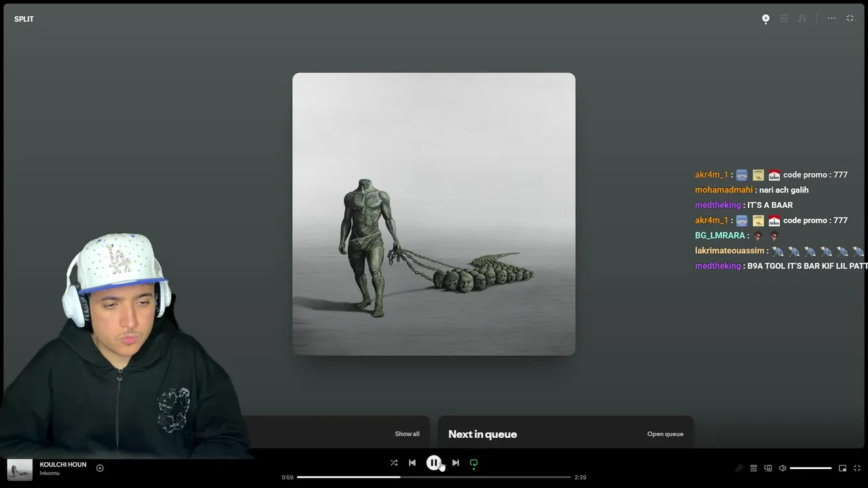Screen dimensions: 868x488
Task: Click the elapsed time 0:59
Action: 288,477
